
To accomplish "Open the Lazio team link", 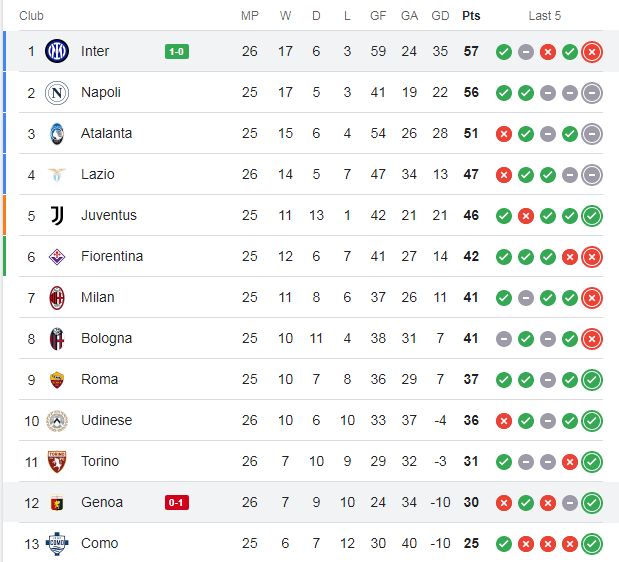I will point(98,174).
